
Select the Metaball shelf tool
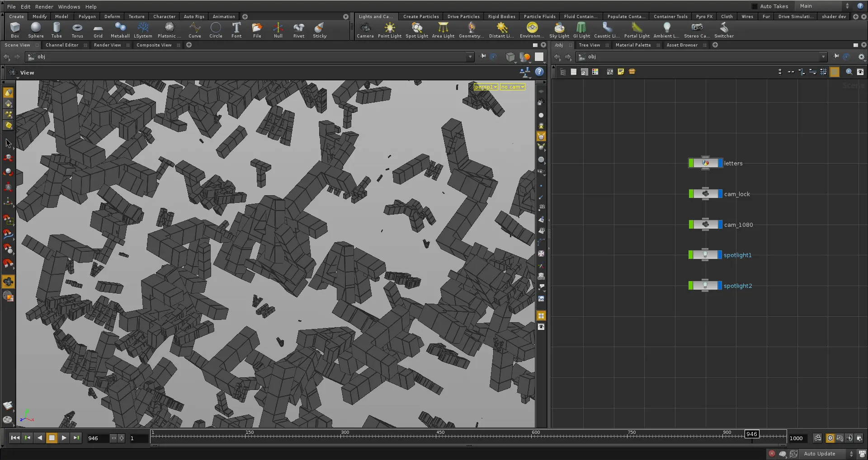tap(120, 30)
